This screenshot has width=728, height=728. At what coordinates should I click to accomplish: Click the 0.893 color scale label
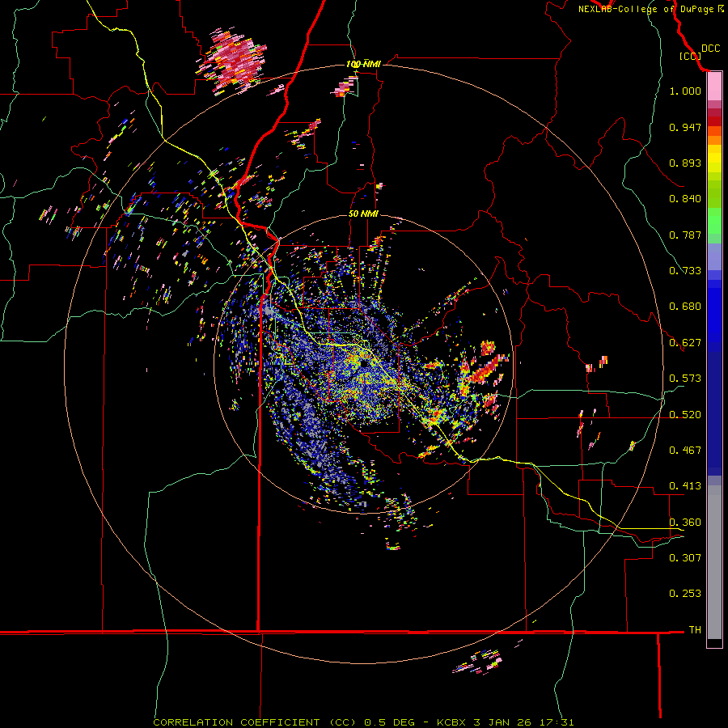point(685,163)
